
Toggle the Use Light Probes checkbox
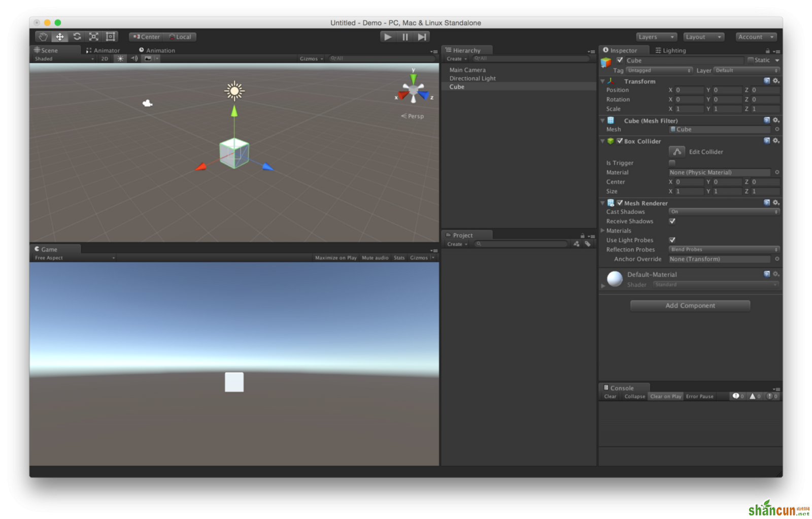(x=672, y=240)
